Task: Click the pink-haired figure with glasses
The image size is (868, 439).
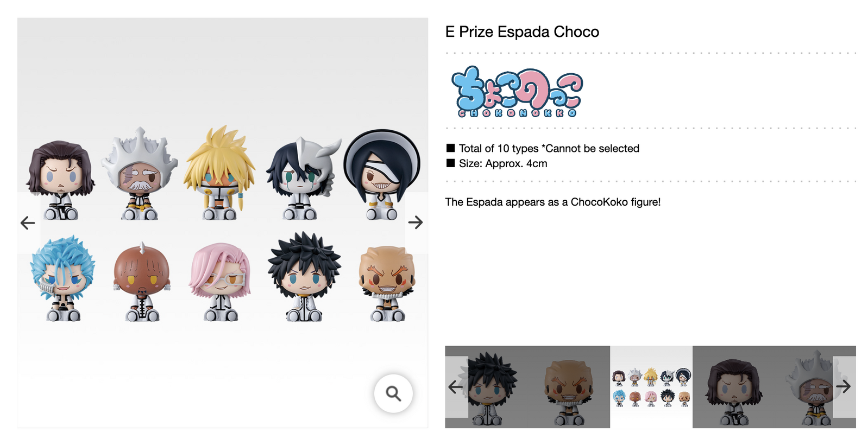Action: (220, 282)
